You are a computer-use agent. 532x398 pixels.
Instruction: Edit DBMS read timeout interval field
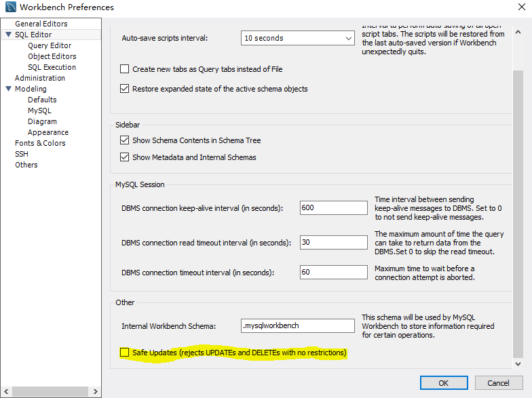[x=334, y=243]
